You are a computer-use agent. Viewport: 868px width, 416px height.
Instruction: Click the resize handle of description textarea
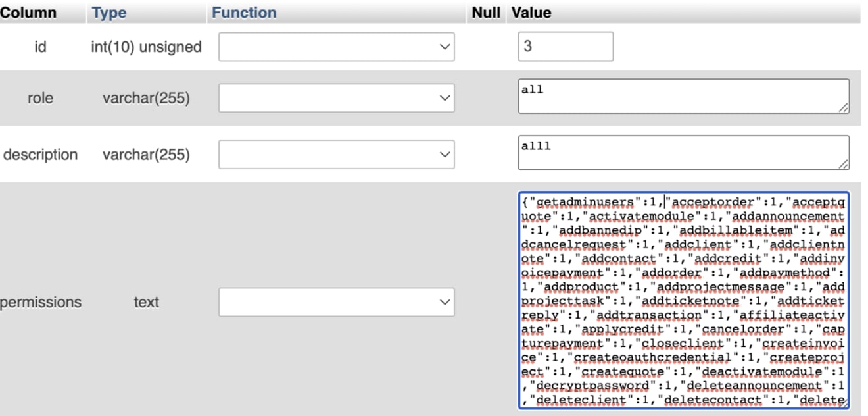[x=844, y=165]
